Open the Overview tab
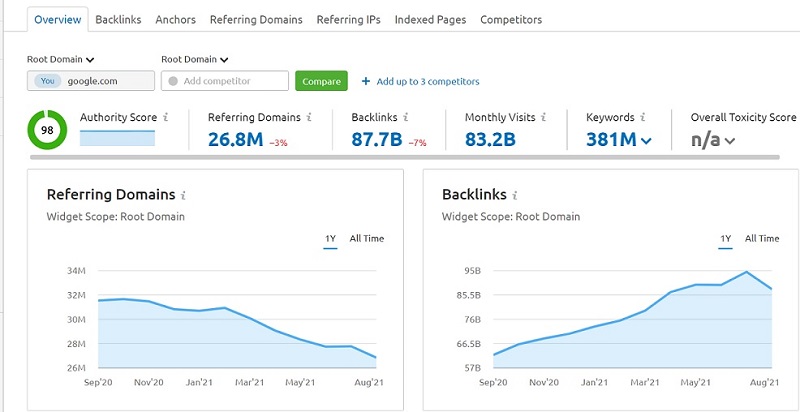 [x=58, y=19]
